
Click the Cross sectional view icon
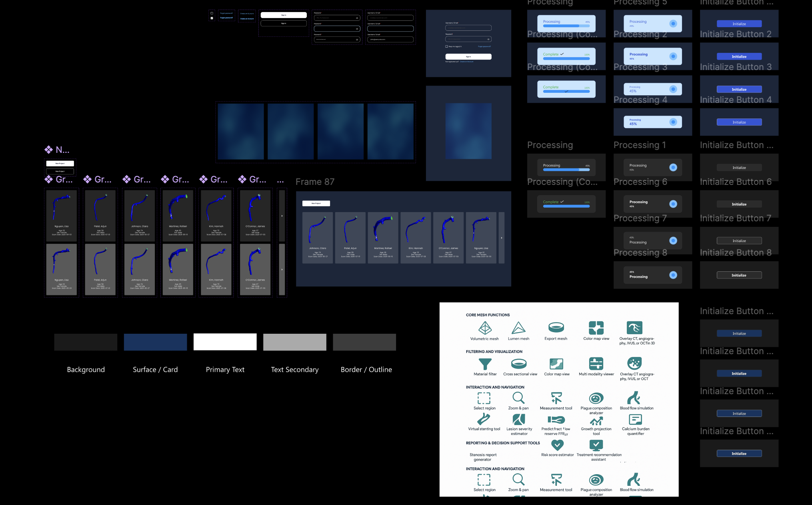pos(519,364)
